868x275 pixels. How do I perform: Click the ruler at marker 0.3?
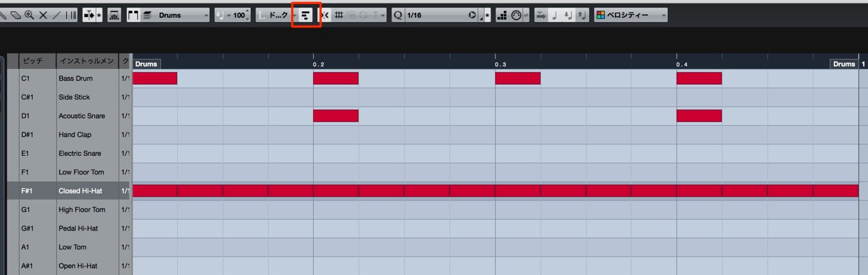(500, 64)
